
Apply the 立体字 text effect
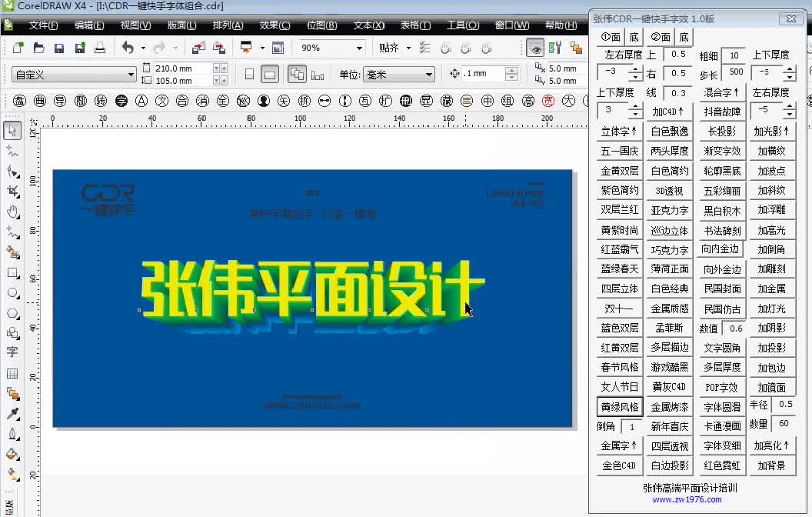(618, 131)
